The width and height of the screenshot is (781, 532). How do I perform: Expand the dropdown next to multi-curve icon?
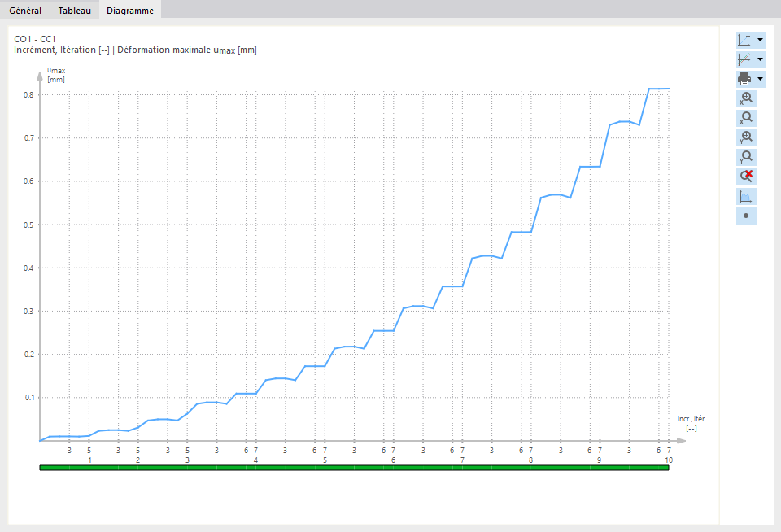coord(760,59)
